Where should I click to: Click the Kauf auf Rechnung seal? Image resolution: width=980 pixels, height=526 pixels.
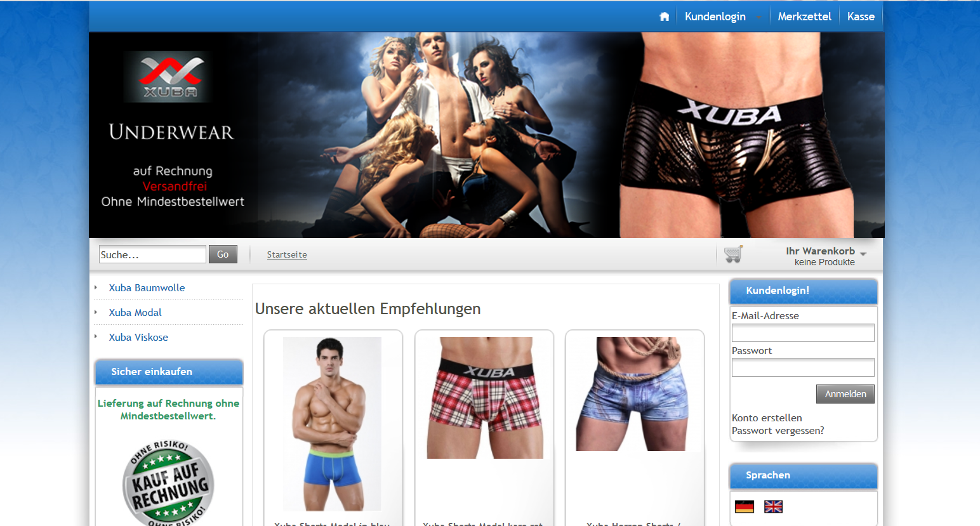pos(168,483)
